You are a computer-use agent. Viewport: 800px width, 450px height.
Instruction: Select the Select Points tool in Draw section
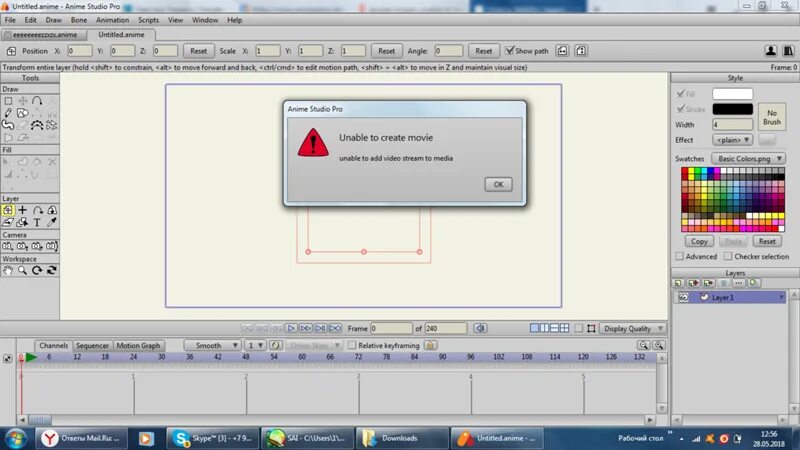pos(8,101)
